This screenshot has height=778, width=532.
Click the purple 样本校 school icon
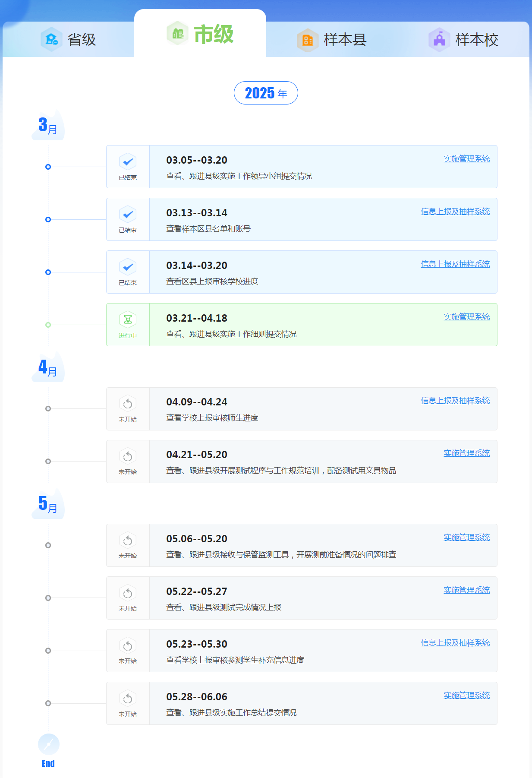(x=439, y=39)
